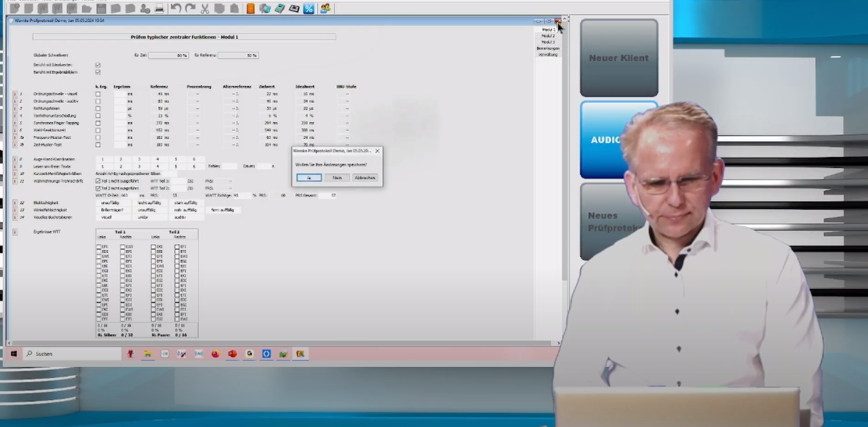
Task: Check k. Erg. for Zeit-Muster-Test
Action: tap(98, 144)
